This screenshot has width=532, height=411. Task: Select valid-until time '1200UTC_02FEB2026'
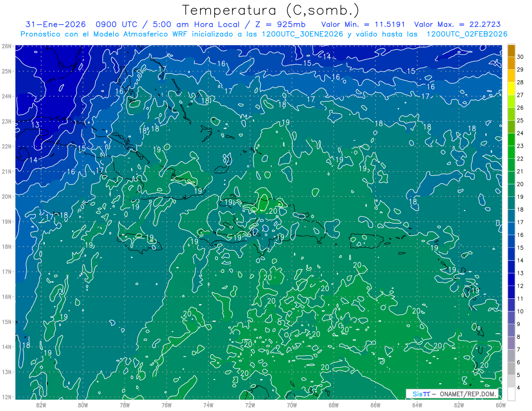tap(466, 34)
